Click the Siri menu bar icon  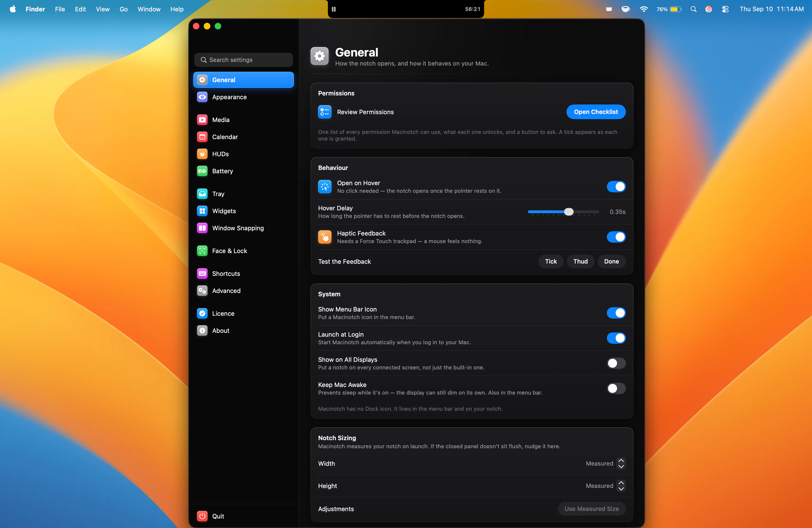click(709, 9)
